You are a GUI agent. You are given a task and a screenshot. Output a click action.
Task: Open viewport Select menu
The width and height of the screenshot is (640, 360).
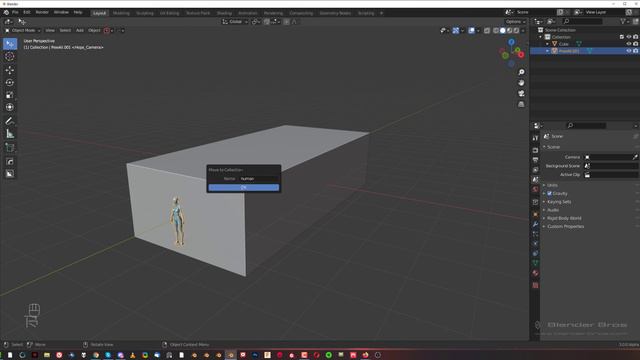point(65,31)
